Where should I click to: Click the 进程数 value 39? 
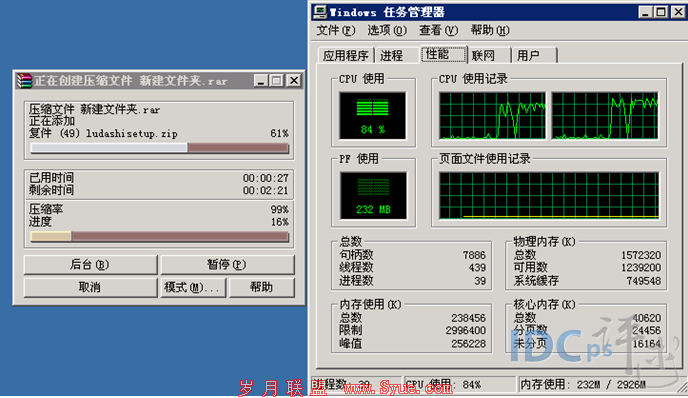coord(480,281)
